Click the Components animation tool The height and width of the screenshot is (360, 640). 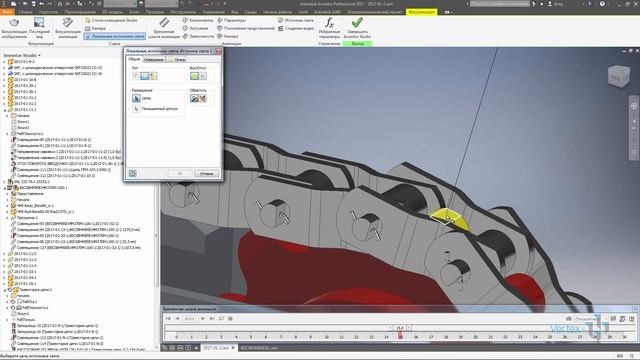pyautogui.click(x=198, y=20)
